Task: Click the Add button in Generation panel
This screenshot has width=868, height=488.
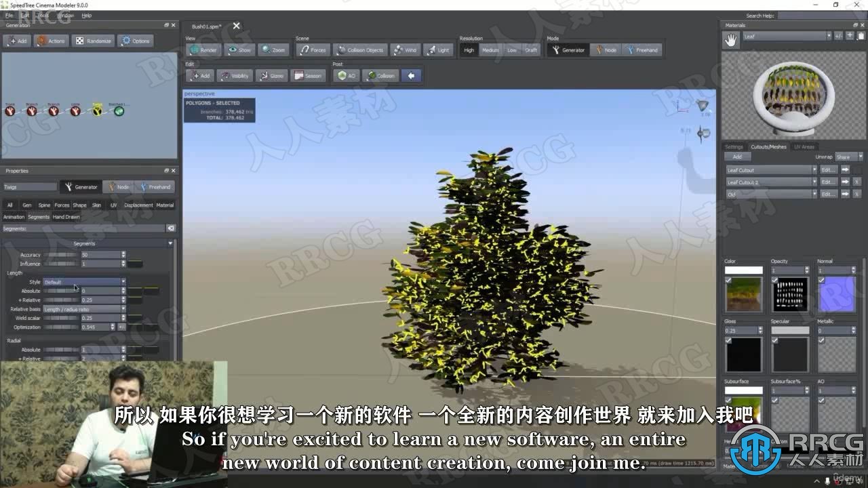Action: tap(17, 41)
